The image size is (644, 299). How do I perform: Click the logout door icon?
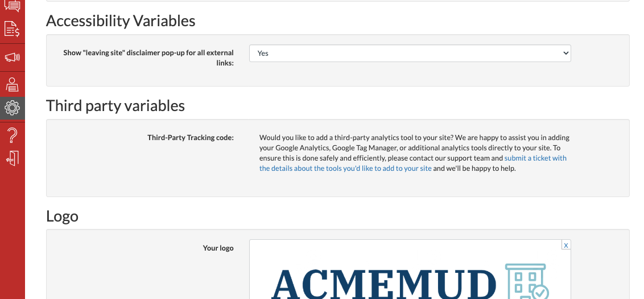click(x=12, y=158)
